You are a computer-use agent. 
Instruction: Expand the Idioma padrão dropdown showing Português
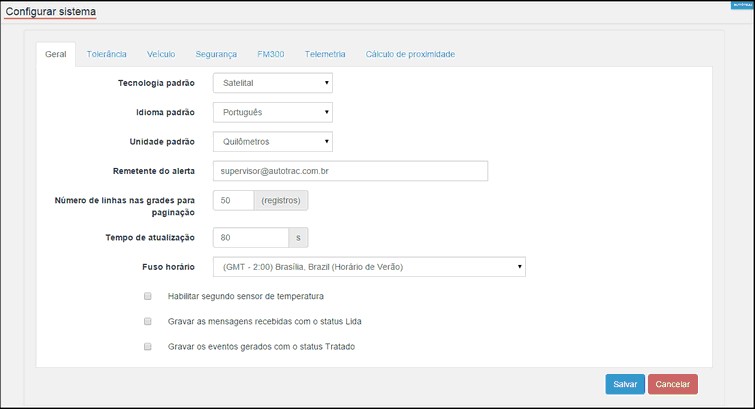pos(273,112)
